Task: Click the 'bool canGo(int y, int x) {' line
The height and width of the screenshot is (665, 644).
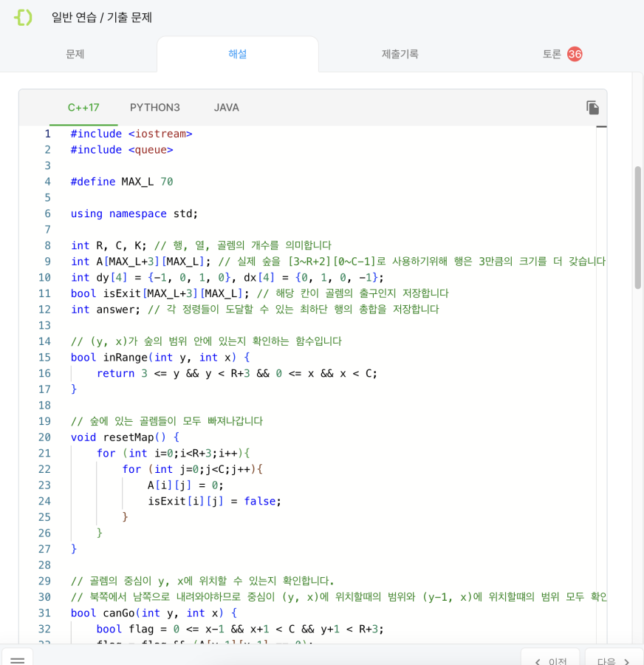Action: click(x=154, y=613)
